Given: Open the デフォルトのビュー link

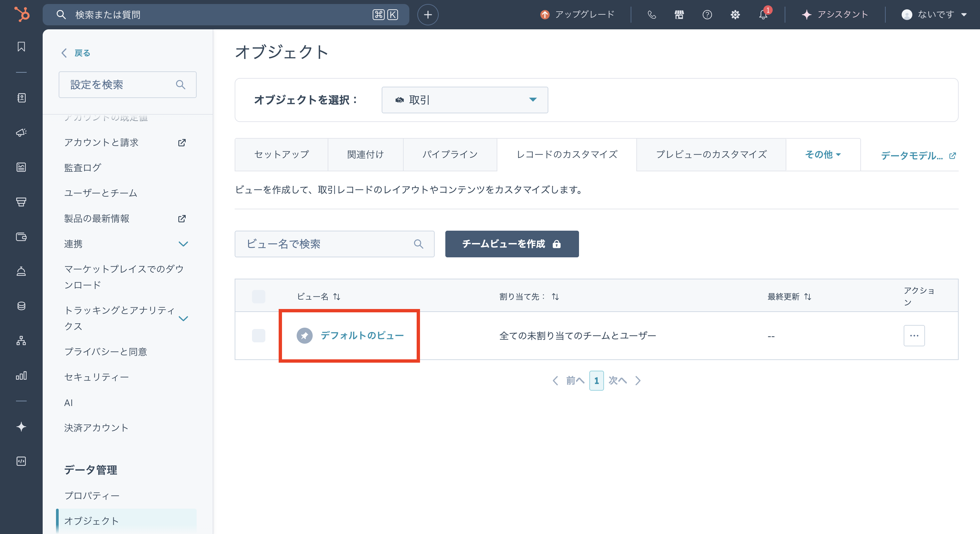Looking at the screenshot, I should click(x=362, y=335).
